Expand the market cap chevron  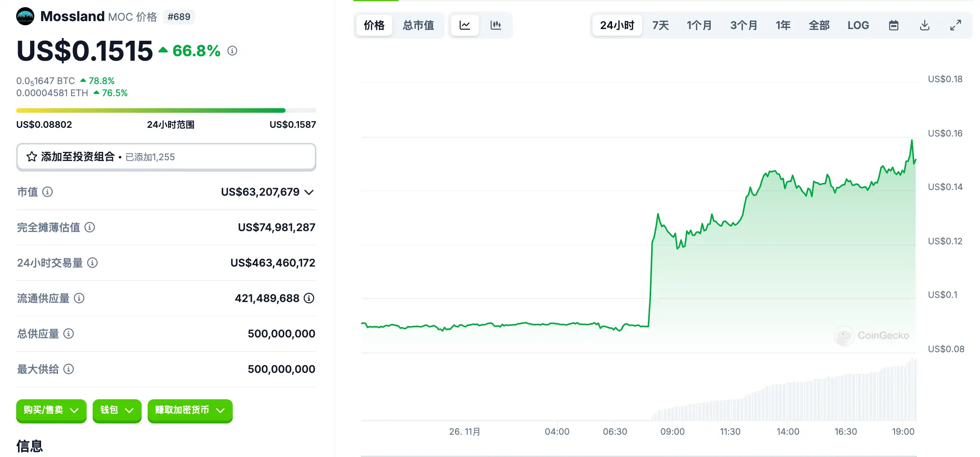309,192
